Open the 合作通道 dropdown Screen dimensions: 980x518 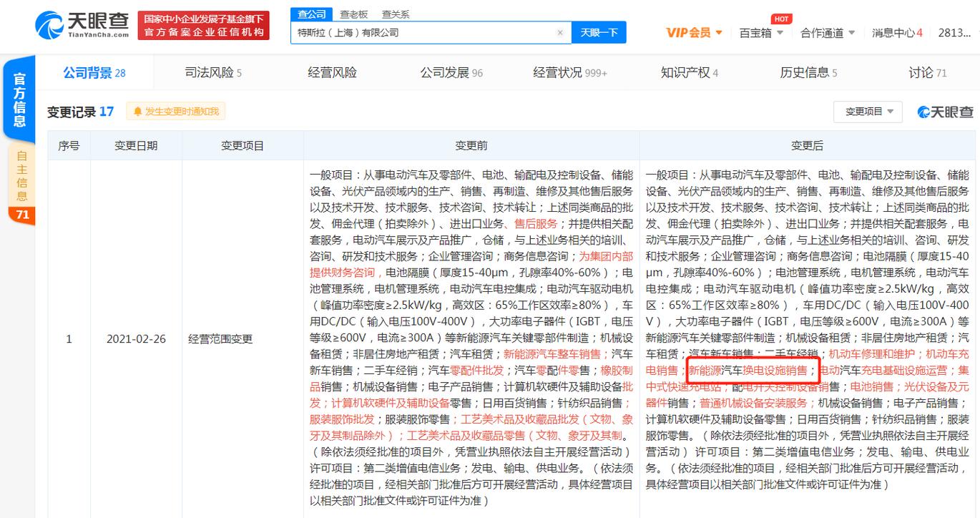(828, 32)
